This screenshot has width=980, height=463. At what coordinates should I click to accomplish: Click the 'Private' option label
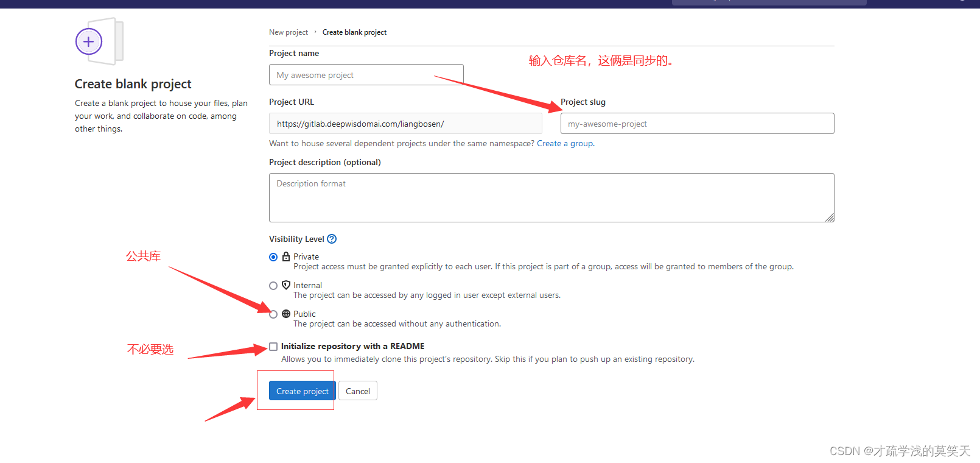tap(306, 256)
